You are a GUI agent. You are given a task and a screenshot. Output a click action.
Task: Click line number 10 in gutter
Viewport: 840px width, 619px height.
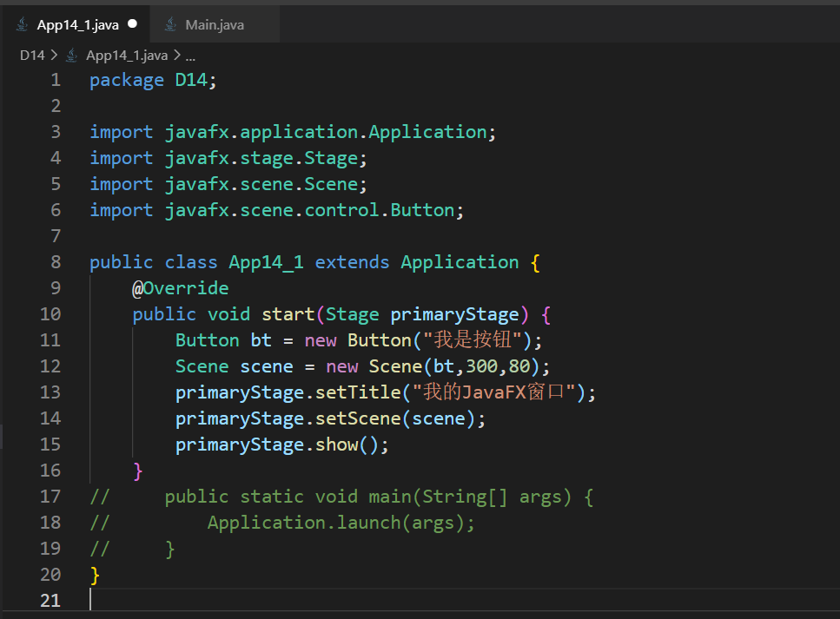tap(50, 314)
